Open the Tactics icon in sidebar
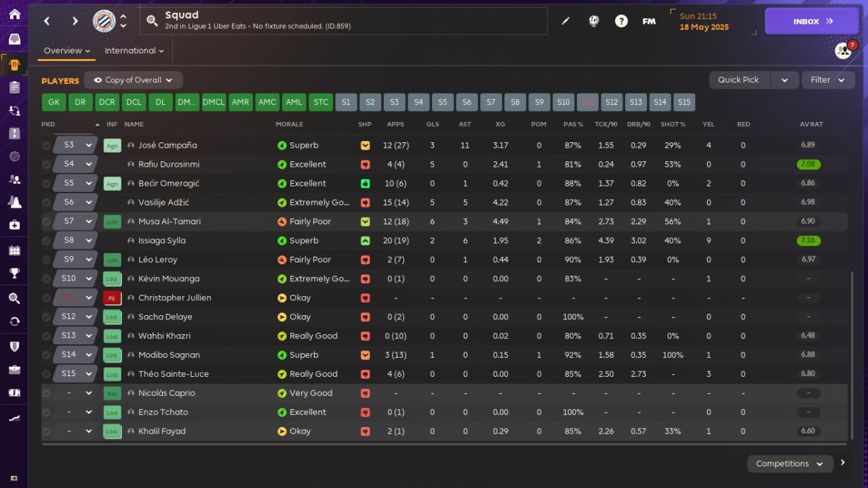 click(x=14, y=134)
